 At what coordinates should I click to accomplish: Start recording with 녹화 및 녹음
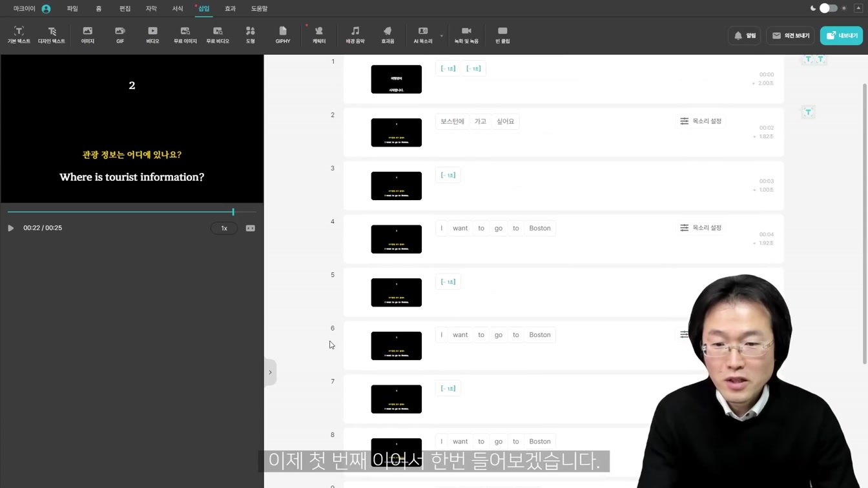click(x=466, y=35)
